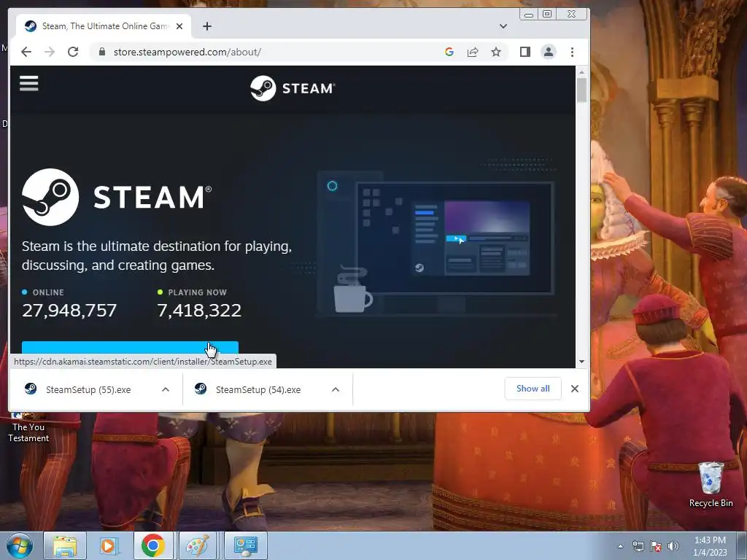
Task: Click the page scrollbar down arrow
Action: [581, 362]
